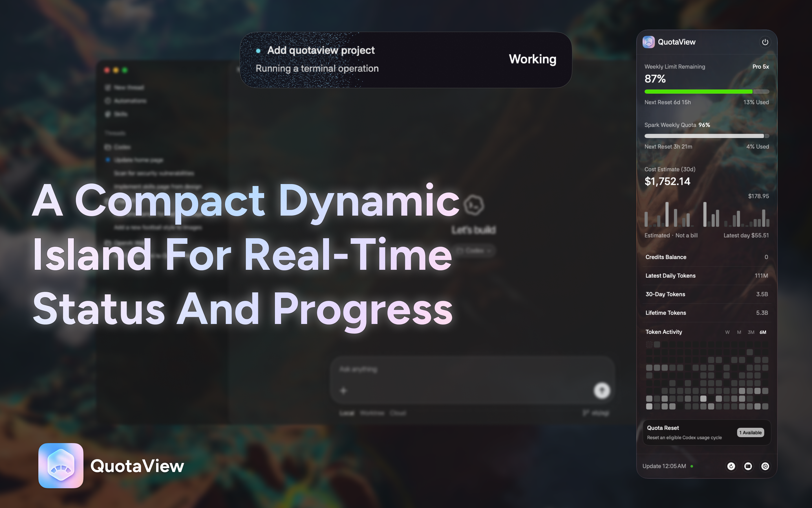Click the "111M" latest daily tokens value
The width and height of the screenshot is (812, 508).
tap(761, 275)
